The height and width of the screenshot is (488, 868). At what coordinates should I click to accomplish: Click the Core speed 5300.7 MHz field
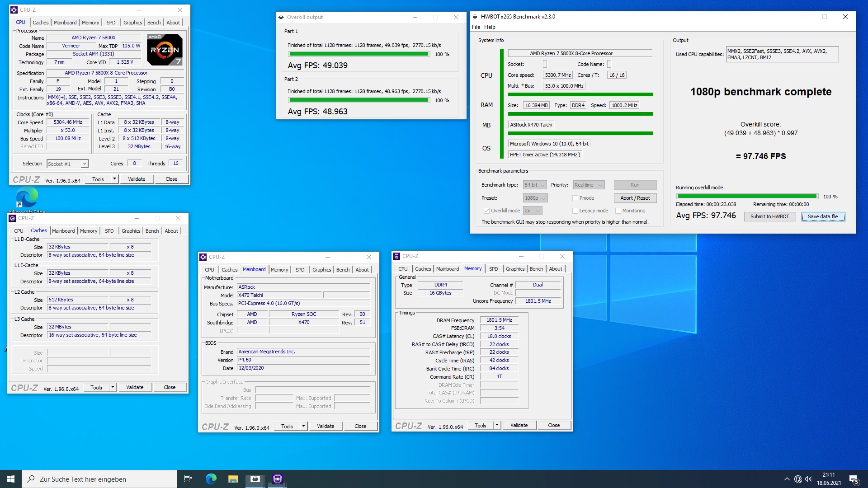557,75
